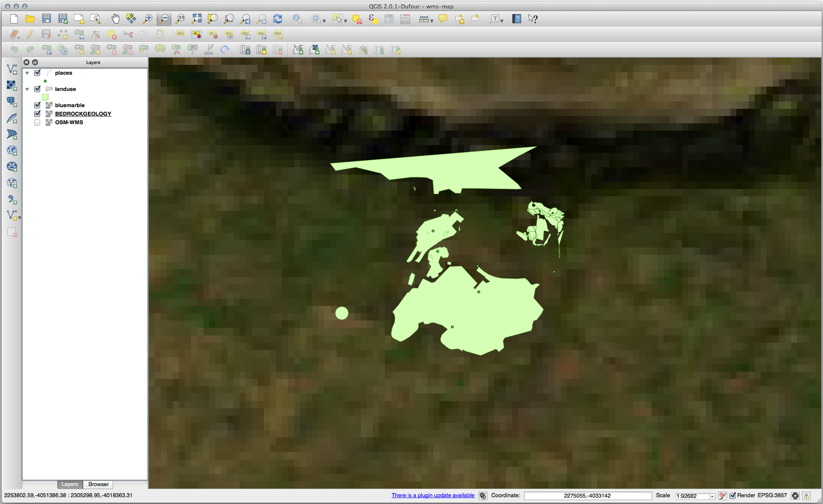Viewport: 823px width, 504px height.
Task: Toggle the Render checkbox in status bar
Action: (732, 495)
